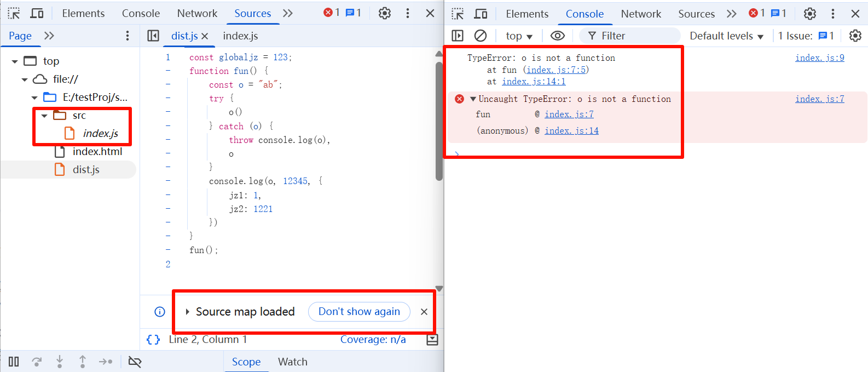Click the Don't show again button
Image resolution: width=868 pixels, height=372 pixels.
click(x=359, y=312)
